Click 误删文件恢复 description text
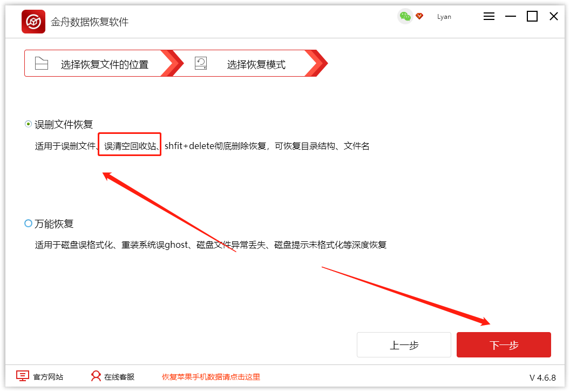 click(202, 146)
